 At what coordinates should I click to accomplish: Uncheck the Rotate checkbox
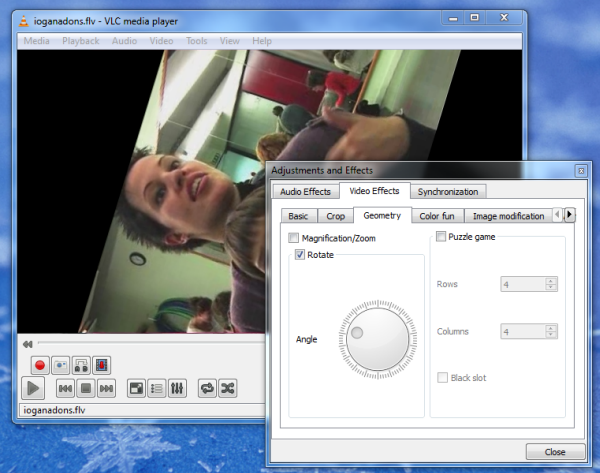pyautogui.click(x=300, y=255)
